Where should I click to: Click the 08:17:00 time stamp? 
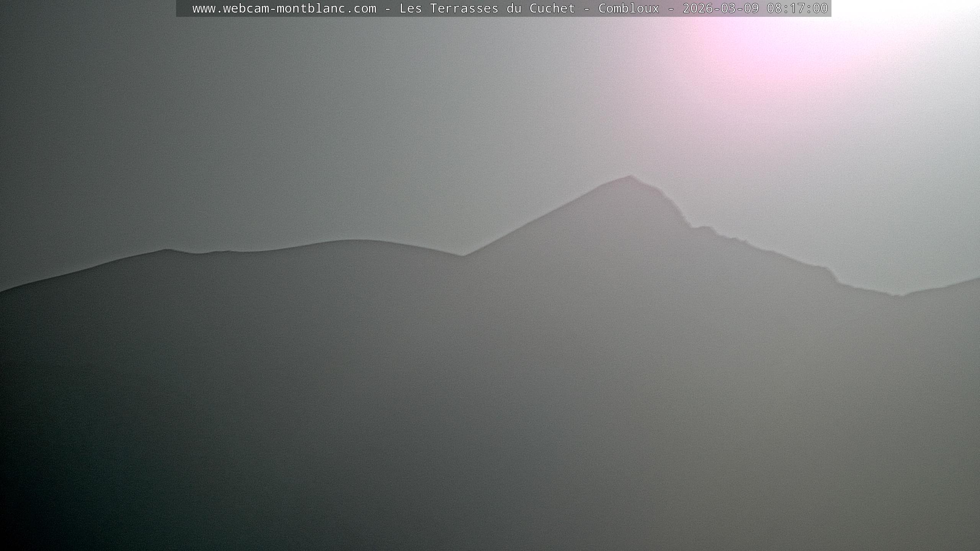coord(797,8)
